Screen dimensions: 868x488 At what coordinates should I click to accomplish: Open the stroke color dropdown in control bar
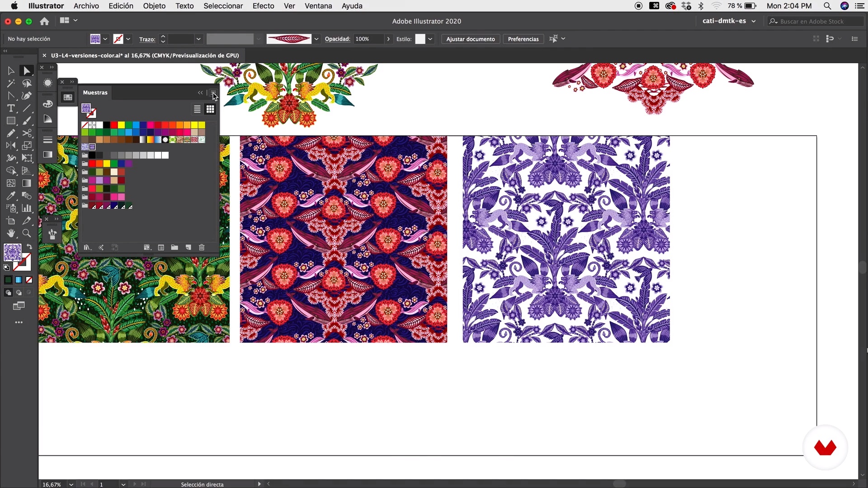[x=128, y=39]
